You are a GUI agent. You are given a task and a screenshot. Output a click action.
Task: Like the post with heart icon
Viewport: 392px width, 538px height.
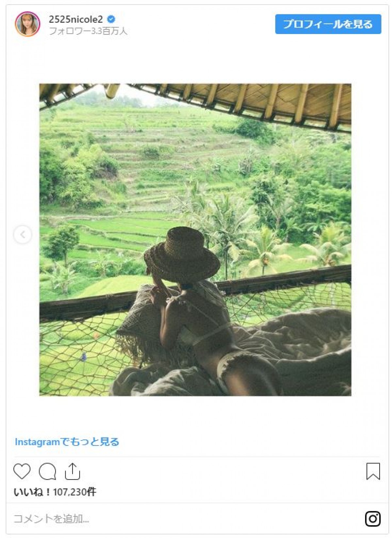[x=22, y=471]
